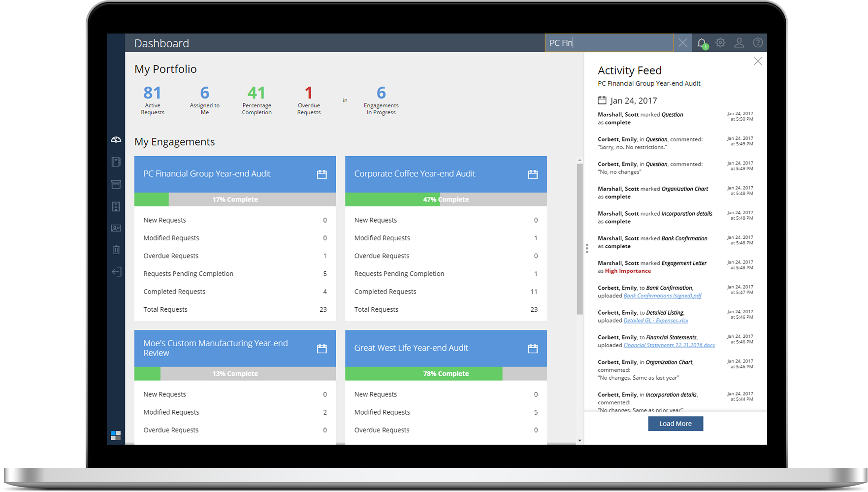Image resolution: width=868 pixels, height=492 pixels.
Task: Open Detailed GL - Expenses.xlsx link
Action: click(x=655, y=321)
